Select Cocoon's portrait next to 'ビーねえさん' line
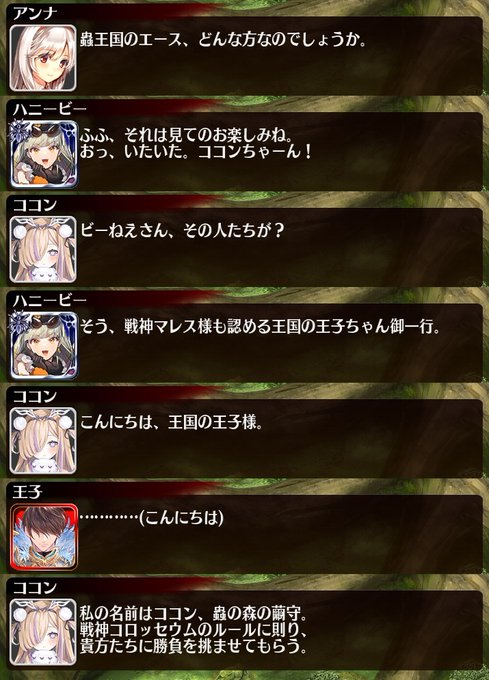Image resolution: width=489 pixels, height=680 pixels. (43, 249)
